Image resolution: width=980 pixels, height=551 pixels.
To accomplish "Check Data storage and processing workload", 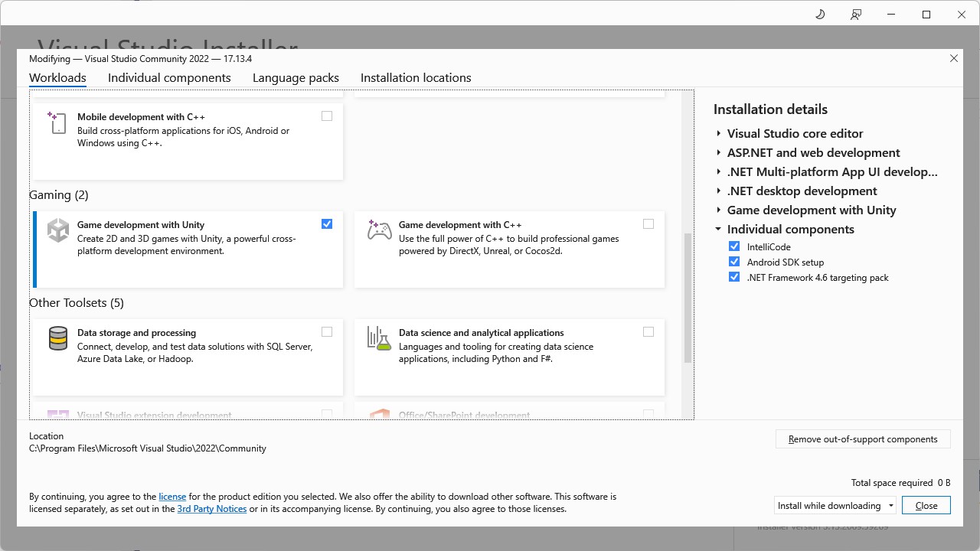I will click(x=327, y=332).
